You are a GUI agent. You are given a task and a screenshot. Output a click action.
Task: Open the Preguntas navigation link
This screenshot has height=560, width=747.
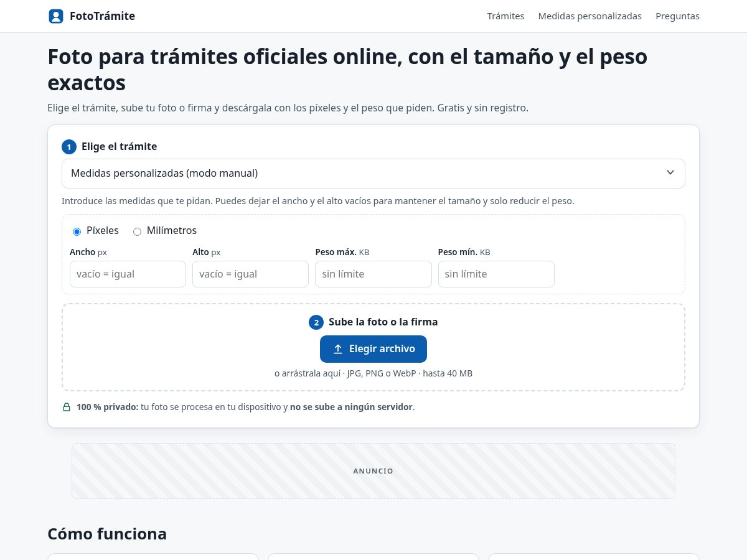click(677, 16)
